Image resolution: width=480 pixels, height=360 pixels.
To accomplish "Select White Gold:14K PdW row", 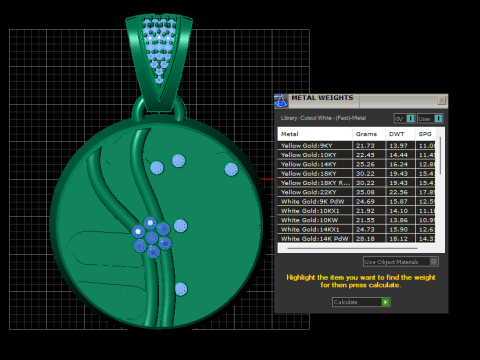I will [x=356, y=239].
